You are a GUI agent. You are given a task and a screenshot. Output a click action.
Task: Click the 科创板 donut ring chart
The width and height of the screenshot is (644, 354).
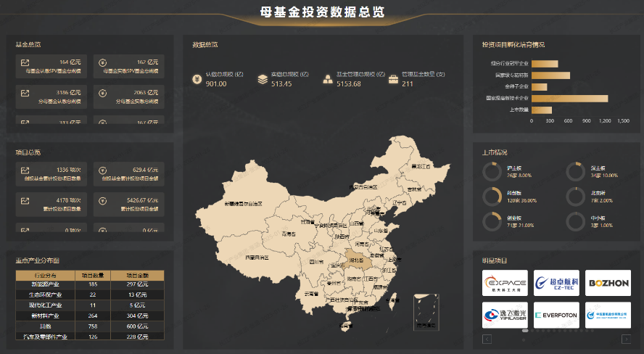(x=492, y=196)
